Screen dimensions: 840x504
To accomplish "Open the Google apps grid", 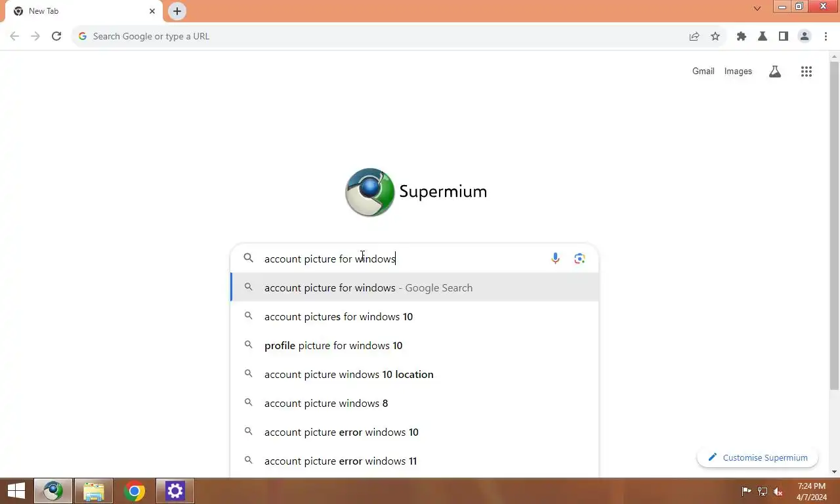I will [807, 72].
